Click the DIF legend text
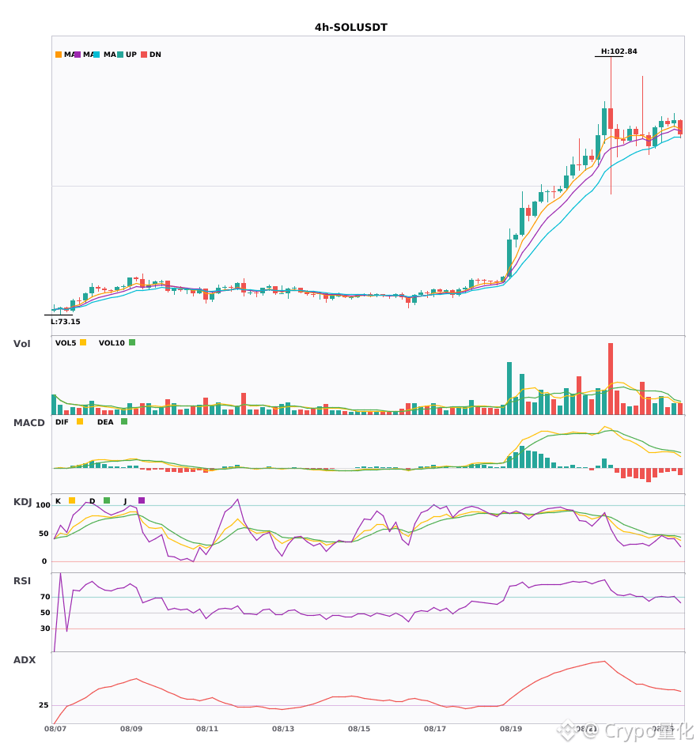The image size is (700, 751). point(62,422)
